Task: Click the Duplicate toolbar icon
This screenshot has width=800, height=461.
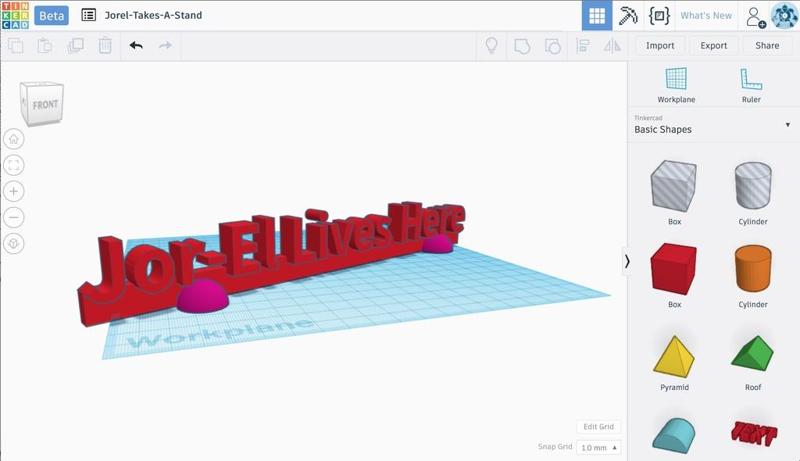Action: (x=75, y=46)
